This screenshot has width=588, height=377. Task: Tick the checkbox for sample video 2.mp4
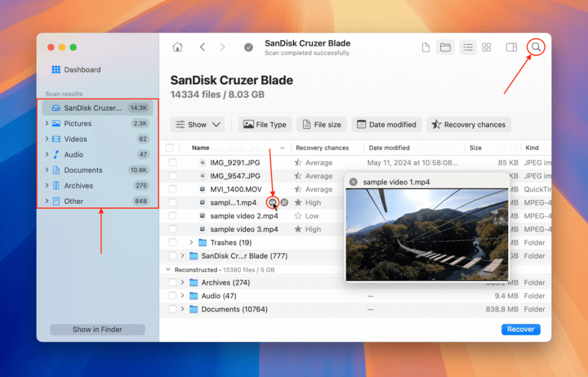172,216
